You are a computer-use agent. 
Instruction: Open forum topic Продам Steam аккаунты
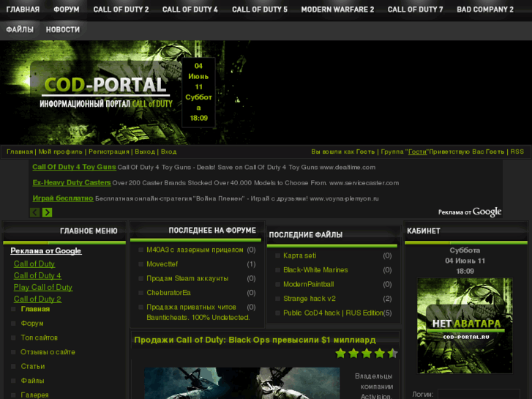coord(187,278)
